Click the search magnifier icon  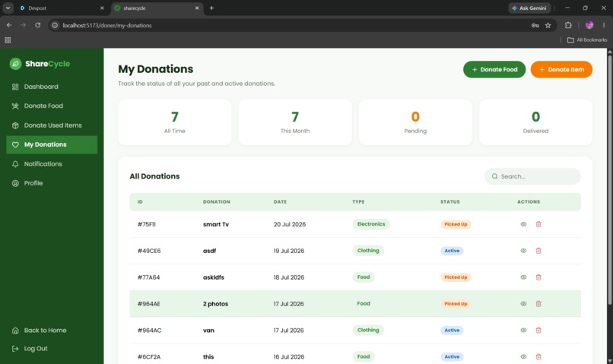(494, 176)
